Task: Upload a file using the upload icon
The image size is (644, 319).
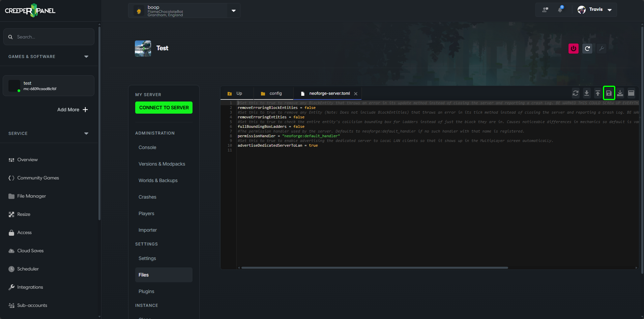Action: [597, 93]
